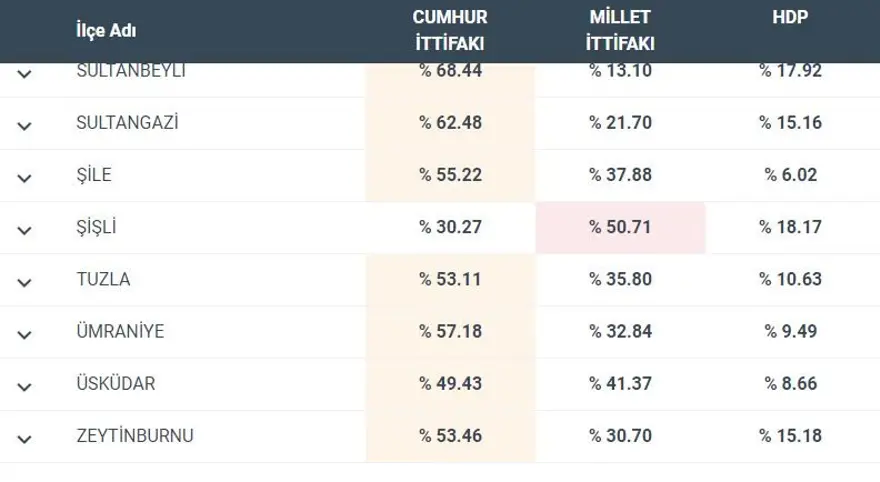Viewport: 880px width, 482px height.
Task: Click the % 62.48 Cumhur cell for SULTANGAZİ
Action: coord(450,123)
